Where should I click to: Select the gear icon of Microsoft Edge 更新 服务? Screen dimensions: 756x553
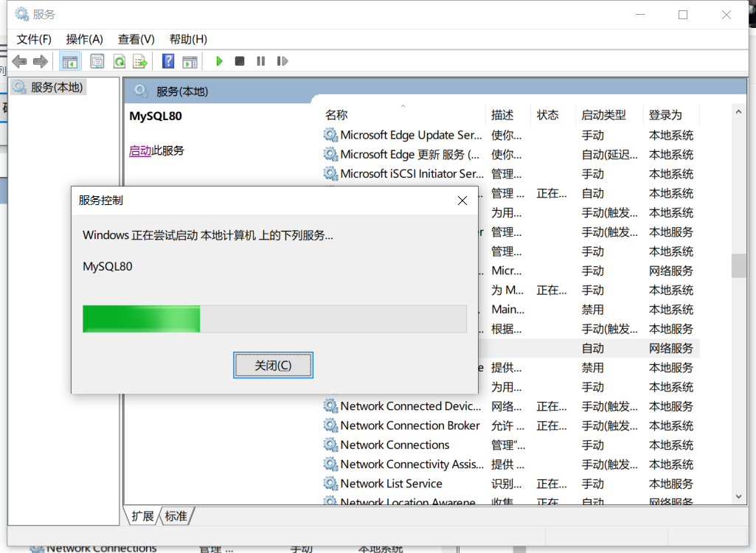[330, 154]
